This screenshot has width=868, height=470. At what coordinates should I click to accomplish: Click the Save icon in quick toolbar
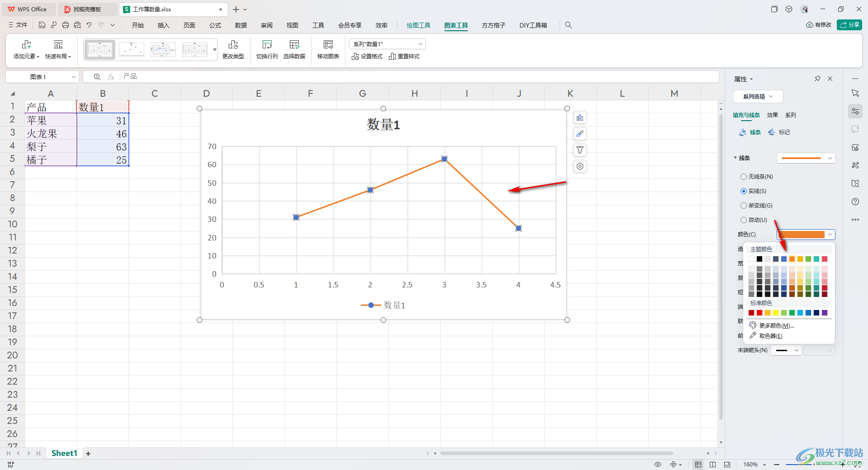pyautogui.click(x=42, y=25)
